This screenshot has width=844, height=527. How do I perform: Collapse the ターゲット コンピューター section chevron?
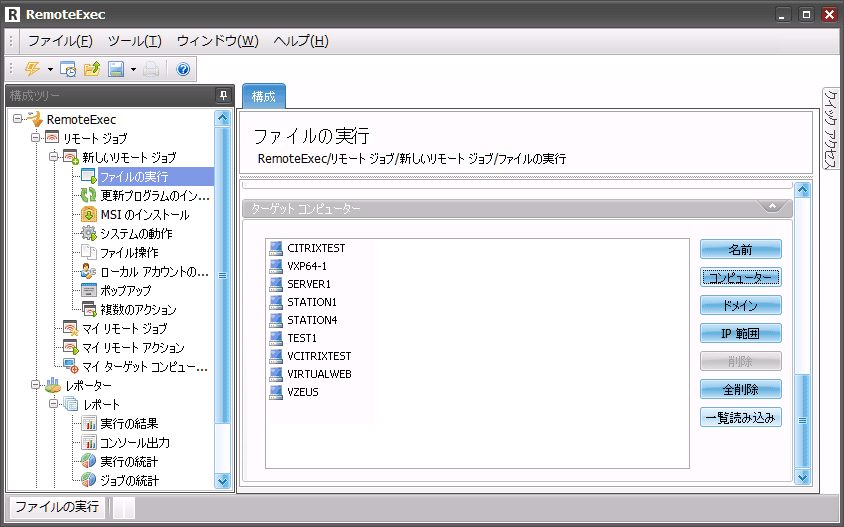[x=772, y=207]
